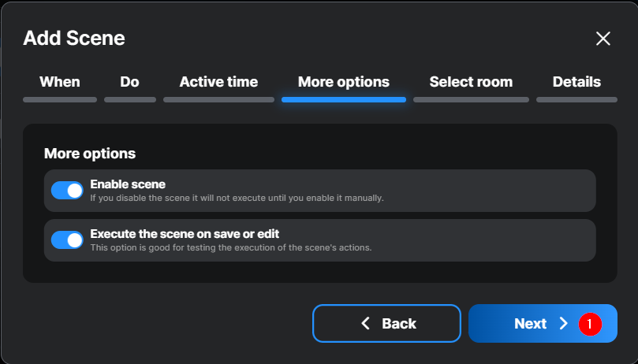Select the More options tab label
This screenshot has width=638, height=364.
pos(343,82)
